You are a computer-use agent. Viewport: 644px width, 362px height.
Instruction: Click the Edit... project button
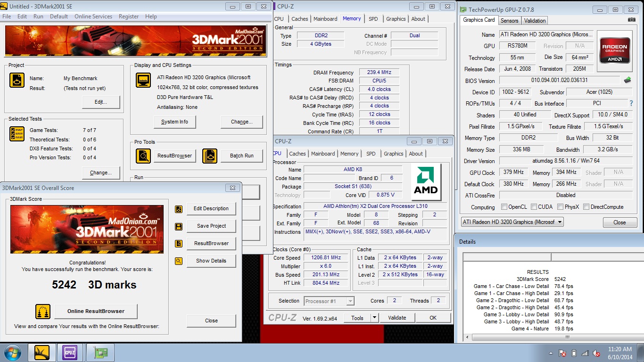pos(101,102)
